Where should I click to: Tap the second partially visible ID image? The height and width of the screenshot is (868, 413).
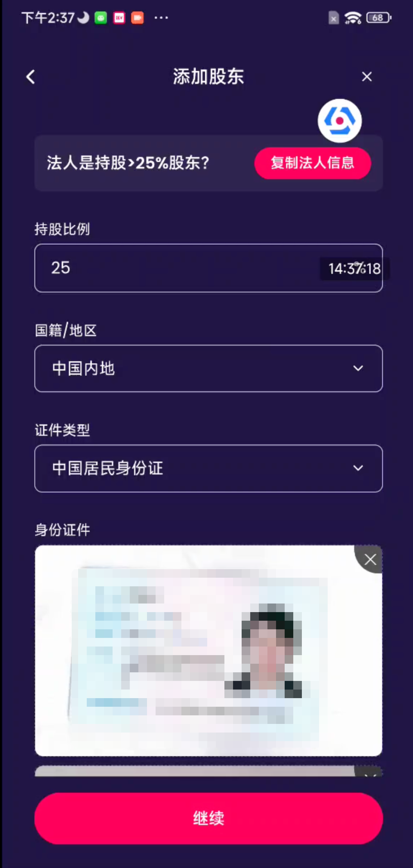click(208, 771)
